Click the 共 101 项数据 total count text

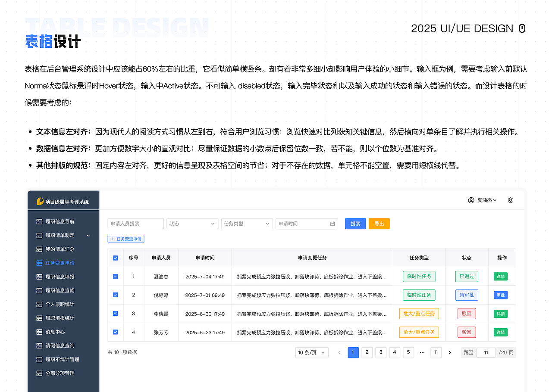[122, 352]
